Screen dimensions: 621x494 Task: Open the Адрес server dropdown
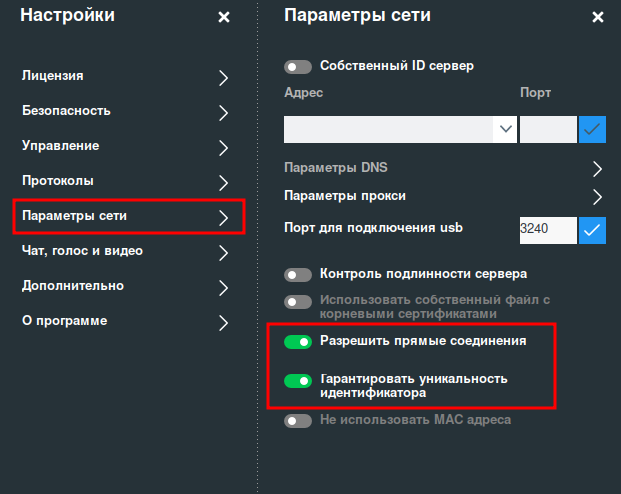click(x=505, y=130)
